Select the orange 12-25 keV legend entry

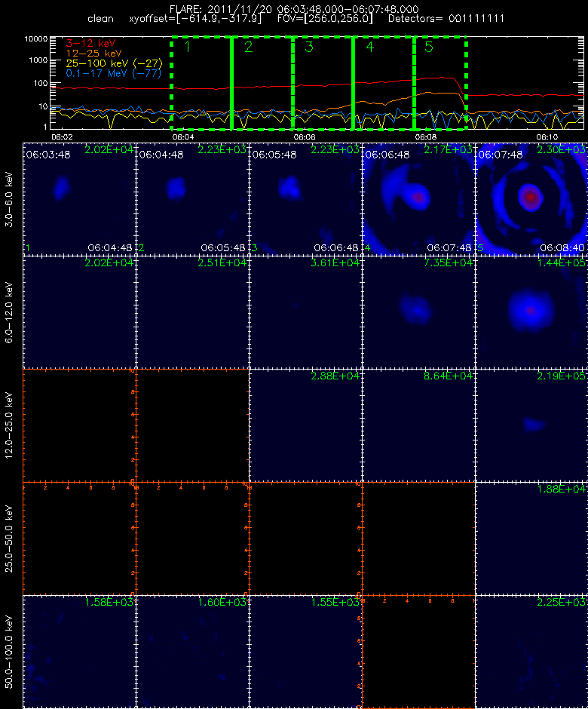[93, 54]
